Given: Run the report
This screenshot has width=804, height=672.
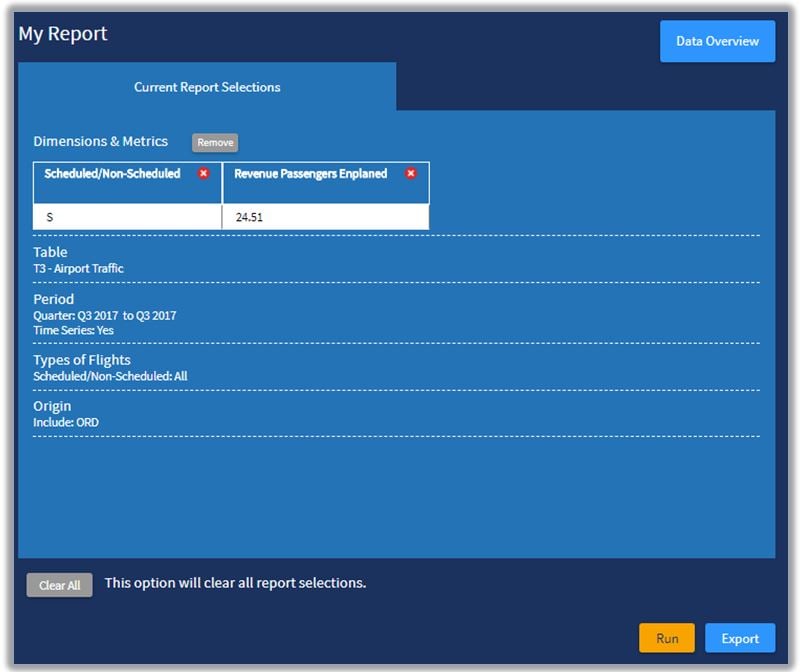Looking at the screenshot, I should pos(667,638).
